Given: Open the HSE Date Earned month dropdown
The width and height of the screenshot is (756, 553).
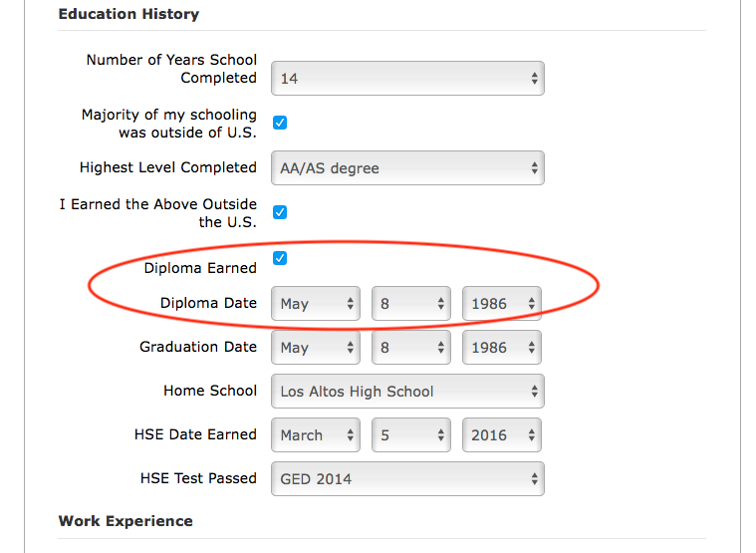Looking at the screenshot, I should click(316, 435).
